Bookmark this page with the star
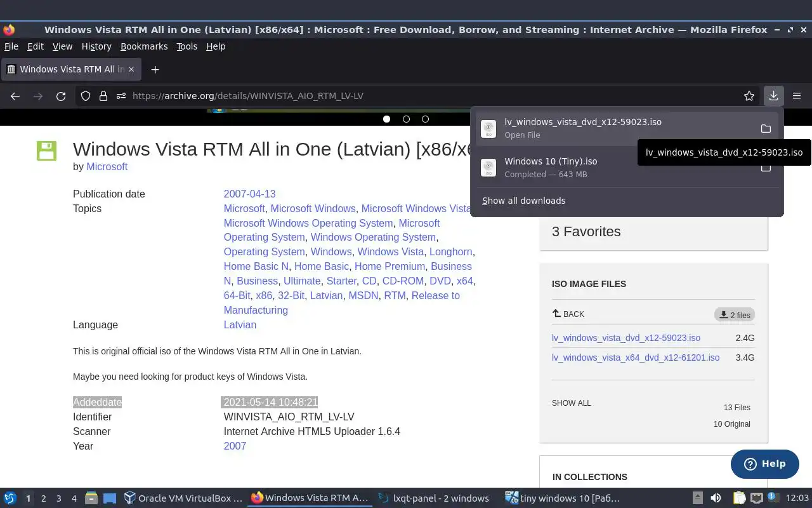 (749, 96)
